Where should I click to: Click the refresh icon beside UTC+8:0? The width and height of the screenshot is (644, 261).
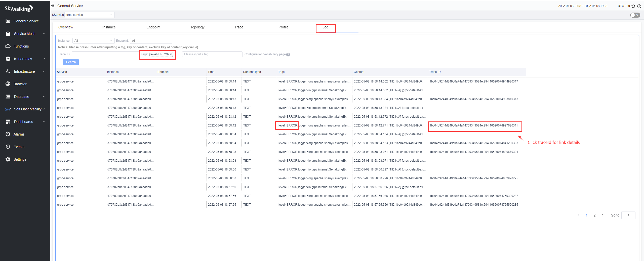click(x=633, y=6)
